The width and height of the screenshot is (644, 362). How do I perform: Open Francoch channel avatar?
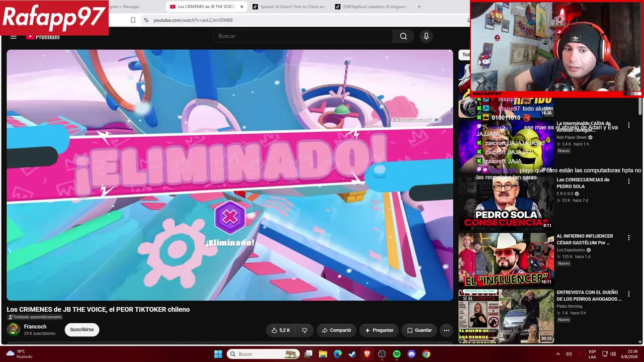(14, 330)
